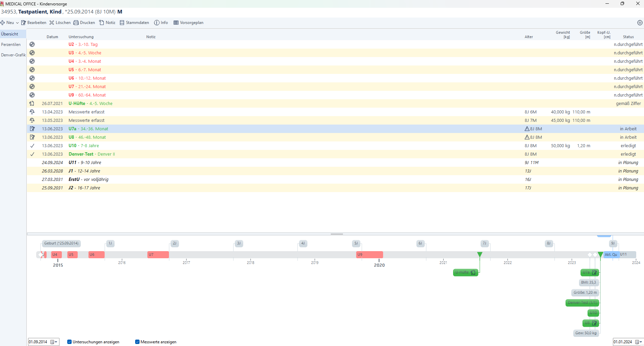
Task: Click the checkmark icon of U10 row
Action: 32,146
